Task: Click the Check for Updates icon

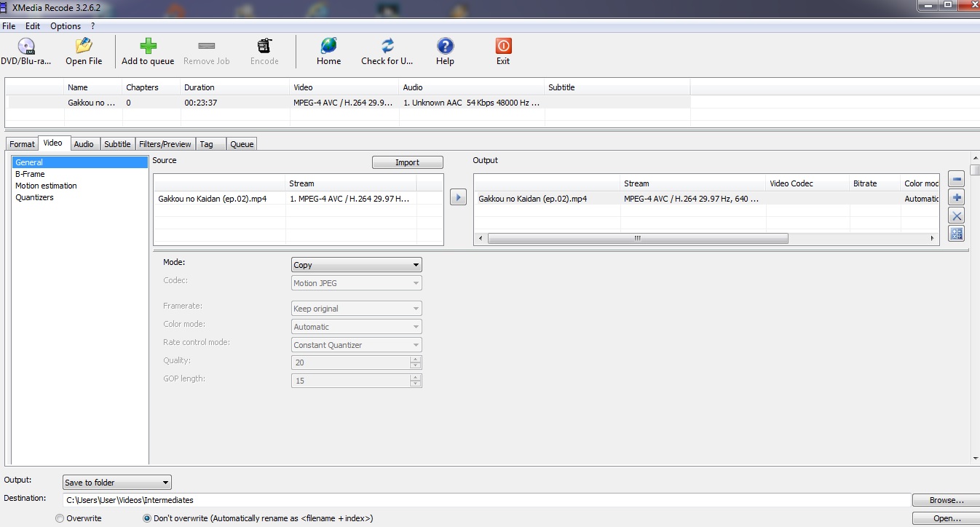Action: [387, 46]
